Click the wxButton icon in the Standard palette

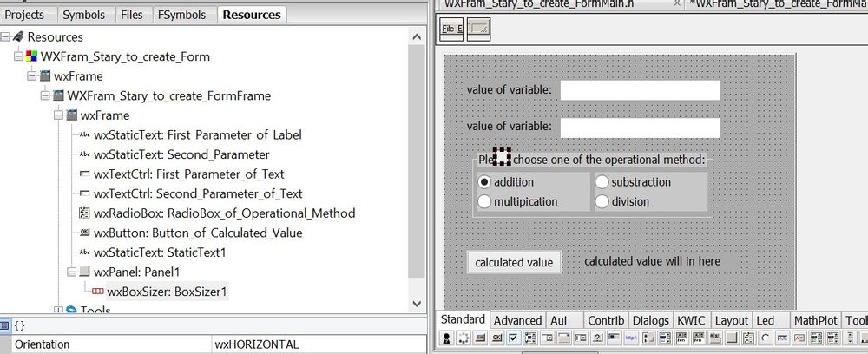(x=497, y=338)
